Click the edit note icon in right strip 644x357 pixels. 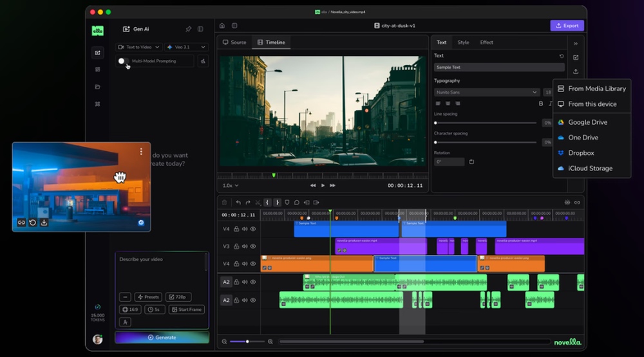(576, 57)
